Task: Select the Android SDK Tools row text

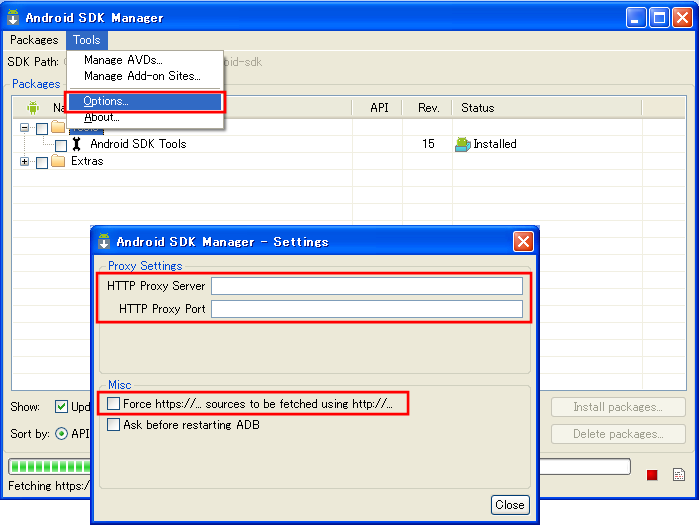Action: pos(138,144)
